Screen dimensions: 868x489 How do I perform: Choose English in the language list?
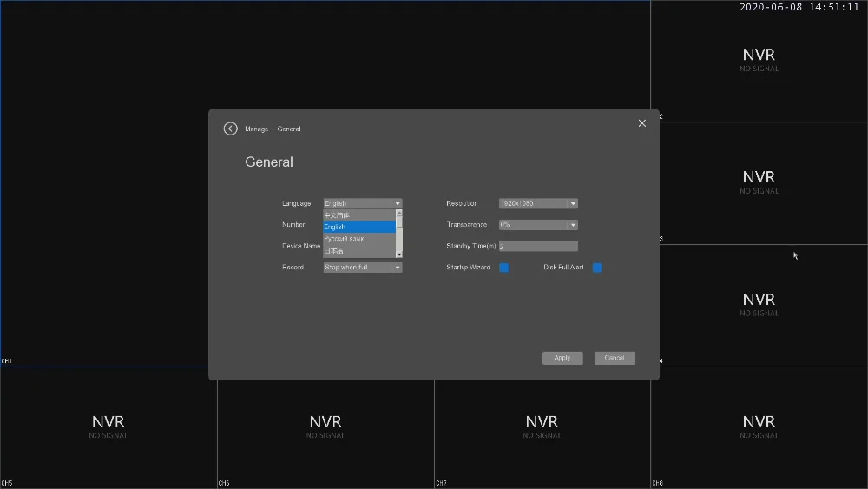359,227
